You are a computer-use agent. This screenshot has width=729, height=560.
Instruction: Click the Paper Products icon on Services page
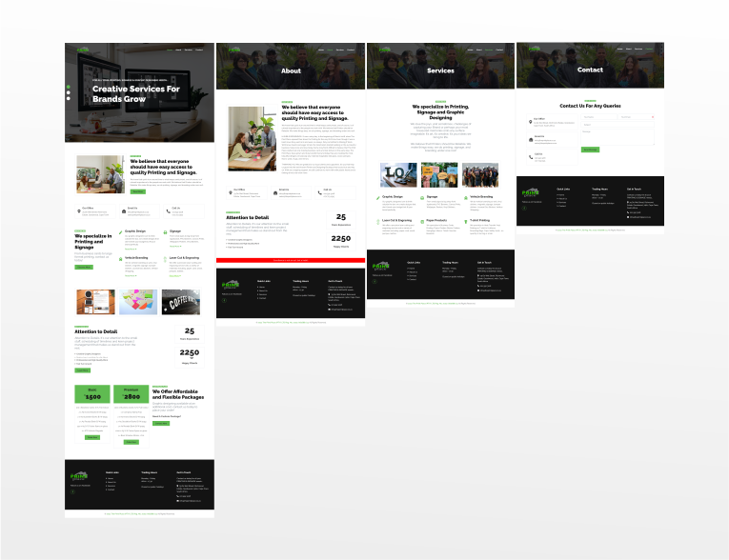(x=421, y=220)
